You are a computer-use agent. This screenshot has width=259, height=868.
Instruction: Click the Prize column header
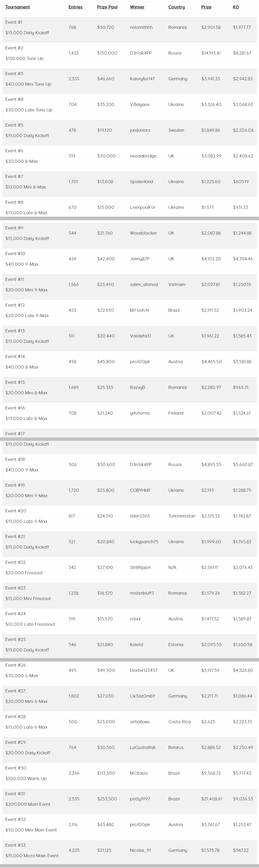[206, 7]
